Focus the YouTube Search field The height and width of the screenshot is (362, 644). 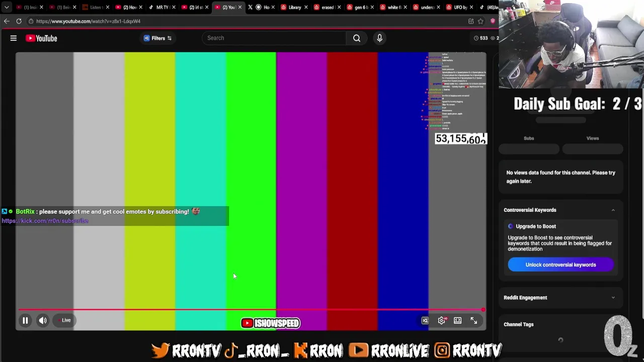click(274, 38)
